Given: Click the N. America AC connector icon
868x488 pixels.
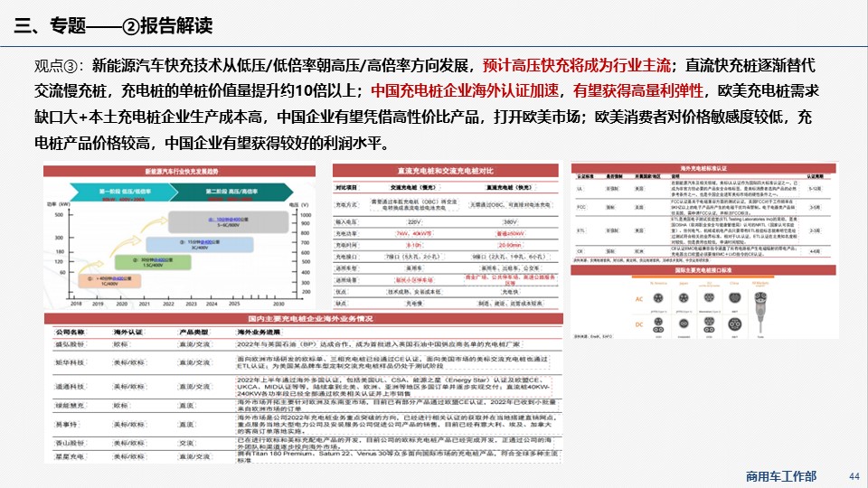Looking at the screenshot, I should pyautogui.click(x=658, y=298).
